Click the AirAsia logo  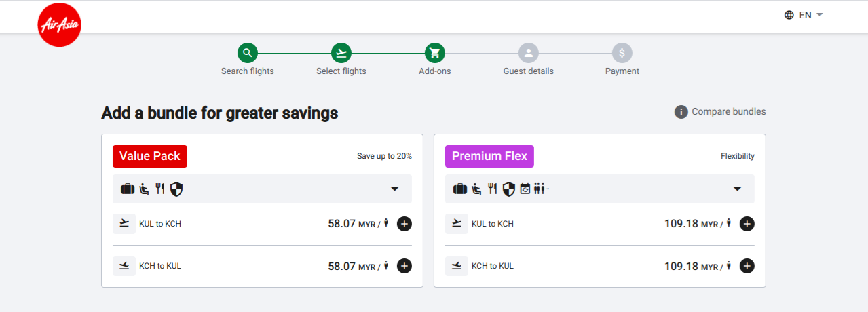60,25
